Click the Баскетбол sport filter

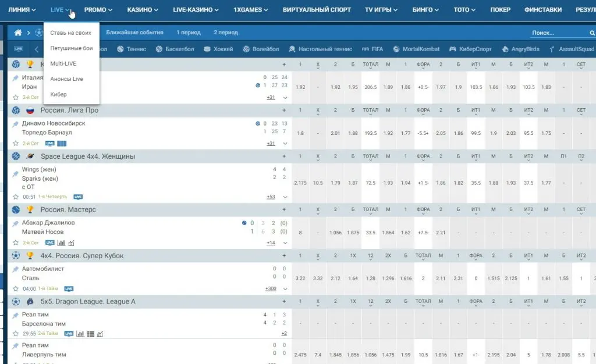(178, 49)
